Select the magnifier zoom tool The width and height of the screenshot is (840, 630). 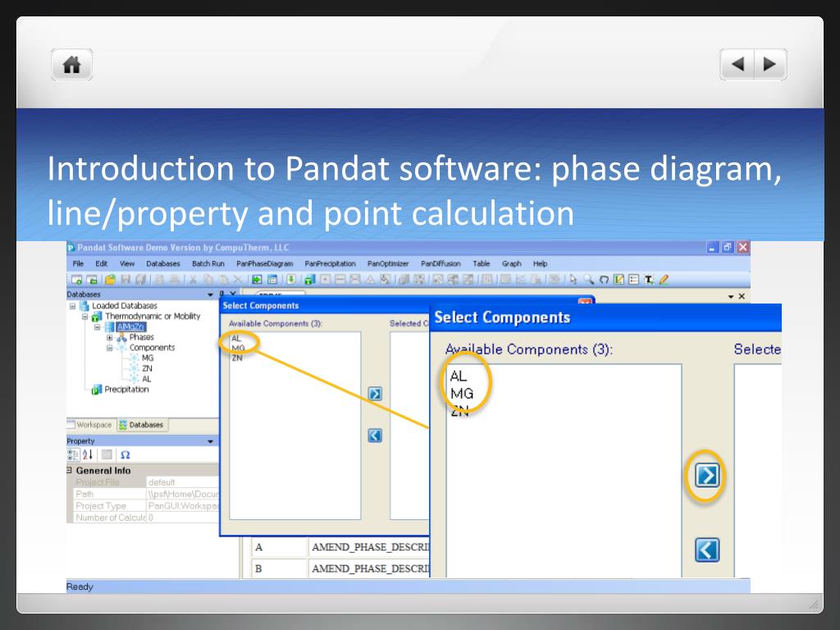click(x=589, y=280)
